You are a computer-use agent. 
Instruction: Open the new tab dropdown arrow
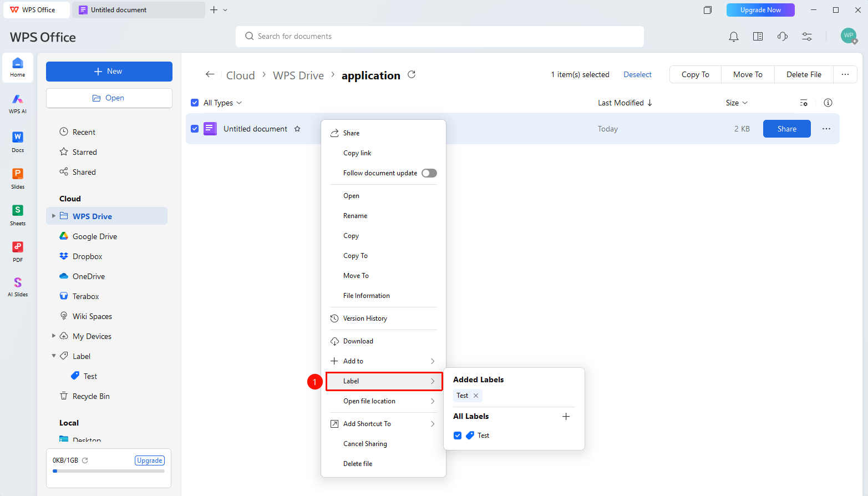[225, 10]
